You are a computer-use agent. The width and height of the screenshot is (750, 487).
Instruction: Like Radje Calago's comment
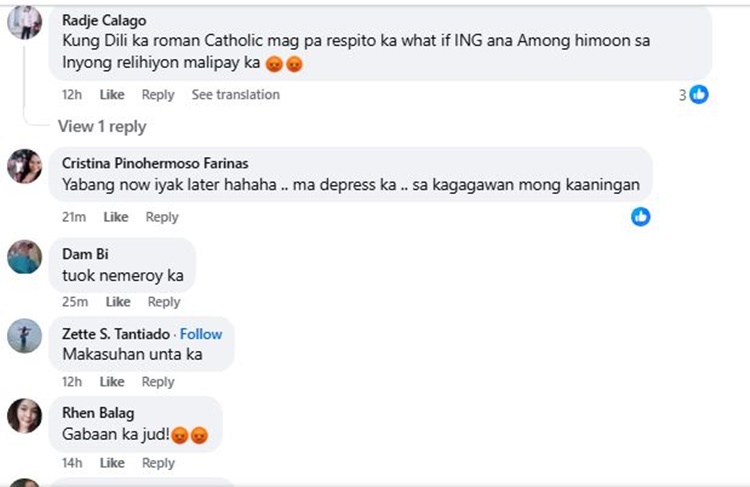click(x=112, y=95)
